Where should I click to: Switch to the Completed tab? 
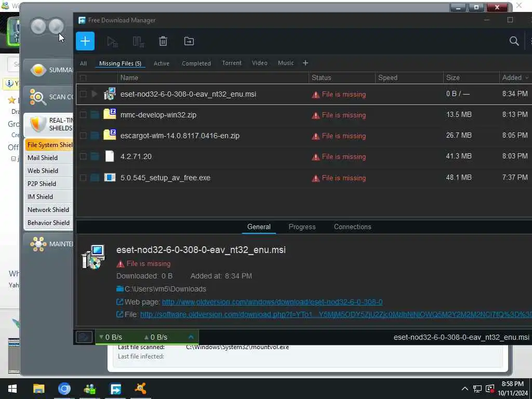click(196, 63)
